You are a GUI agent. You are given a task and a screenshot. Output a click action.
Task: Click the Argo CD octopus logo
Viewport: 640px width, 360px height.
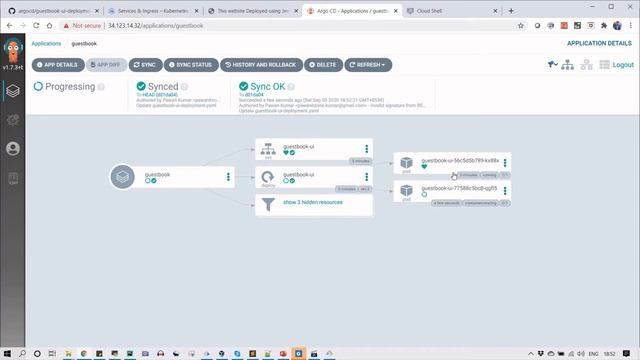(x=13, y=51)
